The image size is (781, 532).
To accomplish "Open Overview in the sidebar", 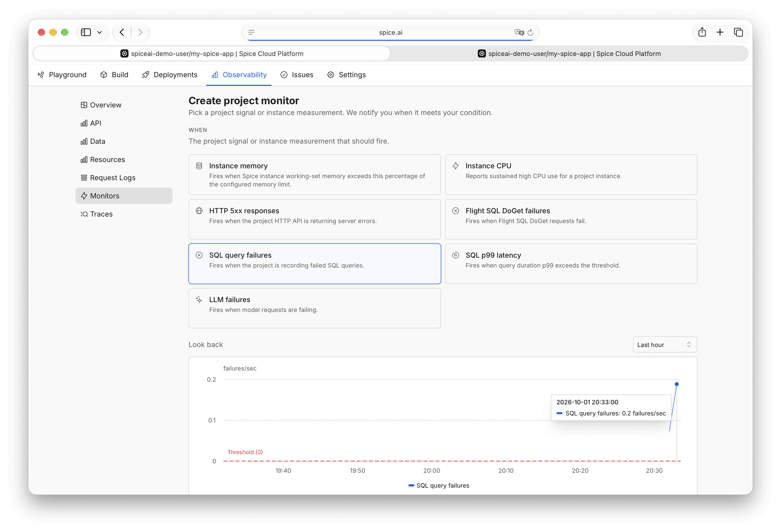I will (x=124, y=105).
